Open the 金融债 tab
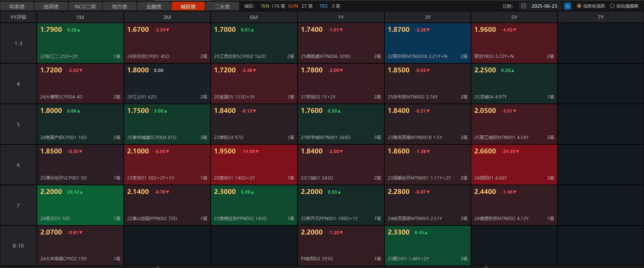This screenshot has width=644, height=268. 154,6
